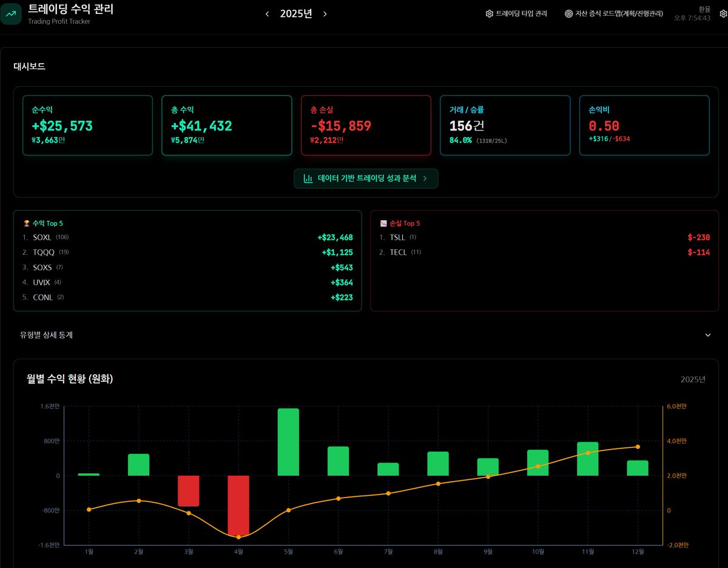Image resolution: width=728 pixels, height=568 pixels.
Task: Click the chevron of 유형별 상세 통계
Action: [707, 335]
